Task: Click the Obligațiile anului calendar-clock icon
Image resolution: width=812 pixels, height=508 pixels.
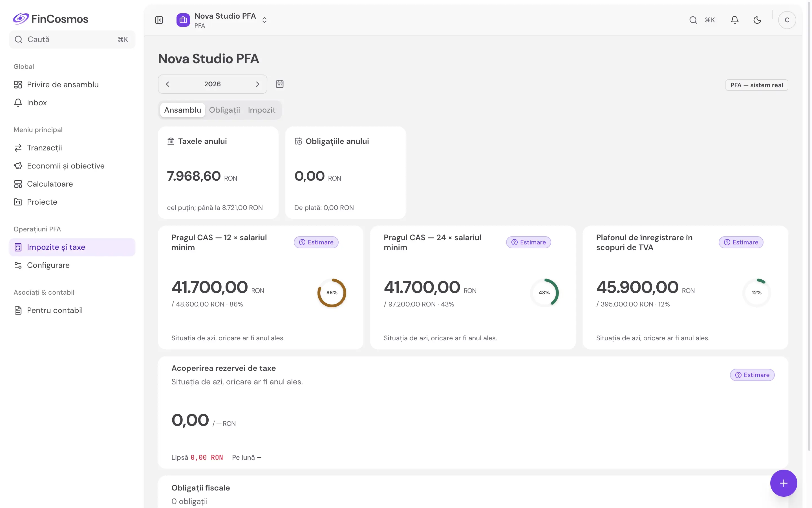Action: coord(298,141)
